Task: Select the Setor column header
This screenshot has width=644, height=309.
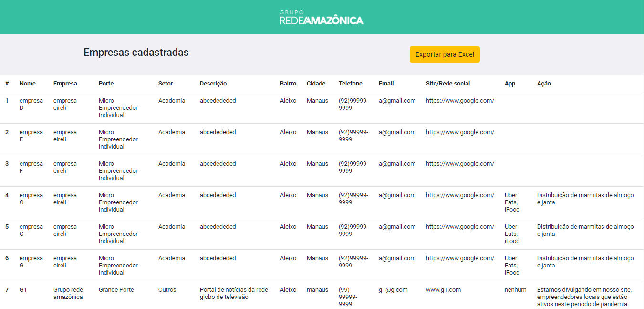Action: (x=166, y=84)
